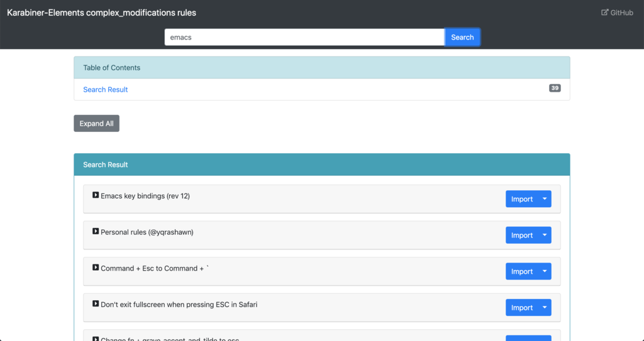Viewport: 644px width, 341px height.
Task: Click the 'Emacs key bindings (rev 12)' title
Action: pyautogui.click(x=145, y=196)
